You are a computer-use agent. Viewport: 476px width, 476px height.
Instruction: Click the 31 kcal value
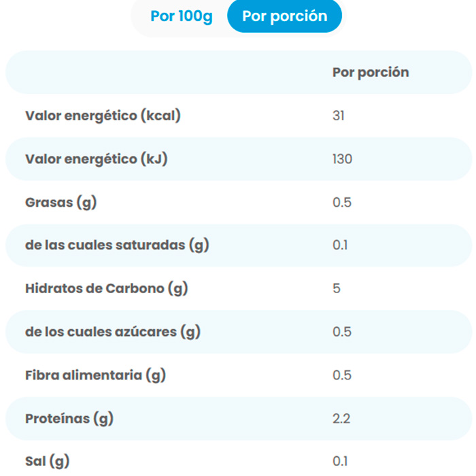339,116
